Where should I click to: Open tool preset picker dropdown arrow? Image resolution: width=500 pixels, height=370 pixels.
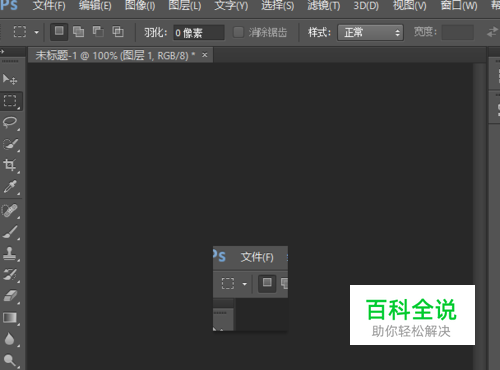pos(37,33)
